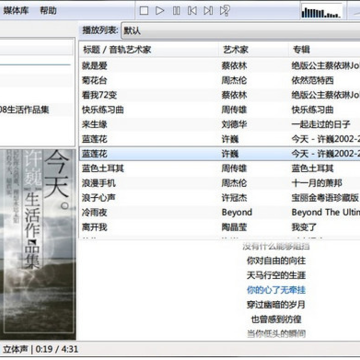Image resolution: width=360 pixels, height=360 pixels.
Task: Click lyric line 你对自由的向往
Action: coord(276,261)
